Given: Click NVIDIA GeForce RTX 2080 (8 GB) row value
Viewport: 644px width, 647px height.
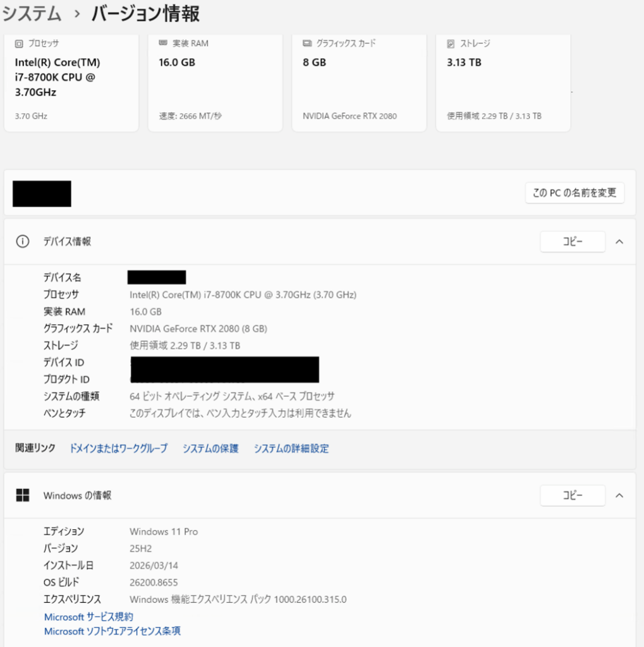Looking at the screenshot, I should point(198,329).
